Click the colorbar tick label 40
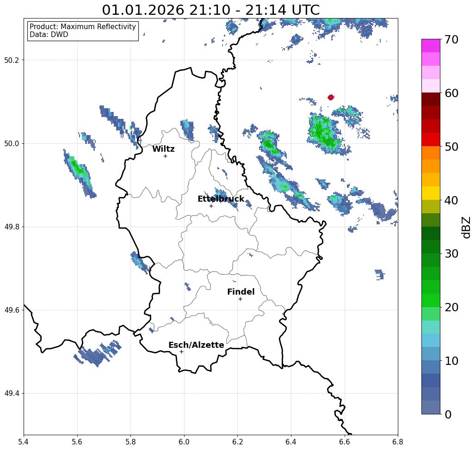This screenshot has height=450, width=476. (451, 200)
